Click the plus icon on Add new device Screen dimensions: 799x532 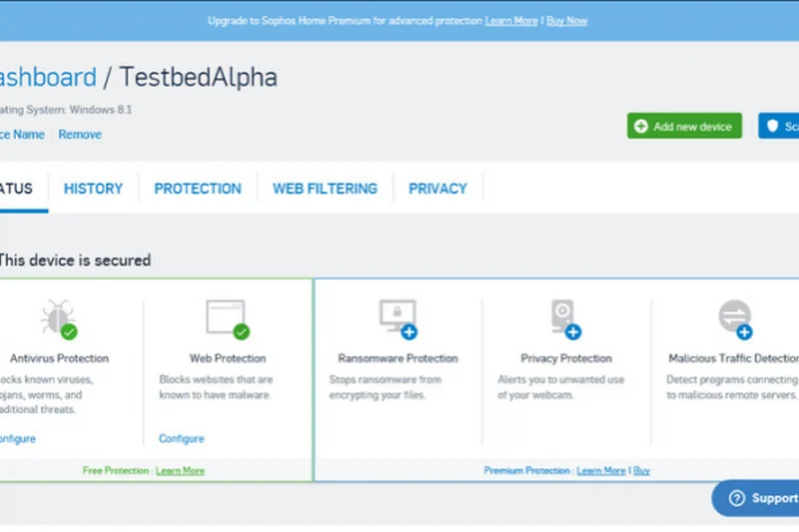(641, 126)
